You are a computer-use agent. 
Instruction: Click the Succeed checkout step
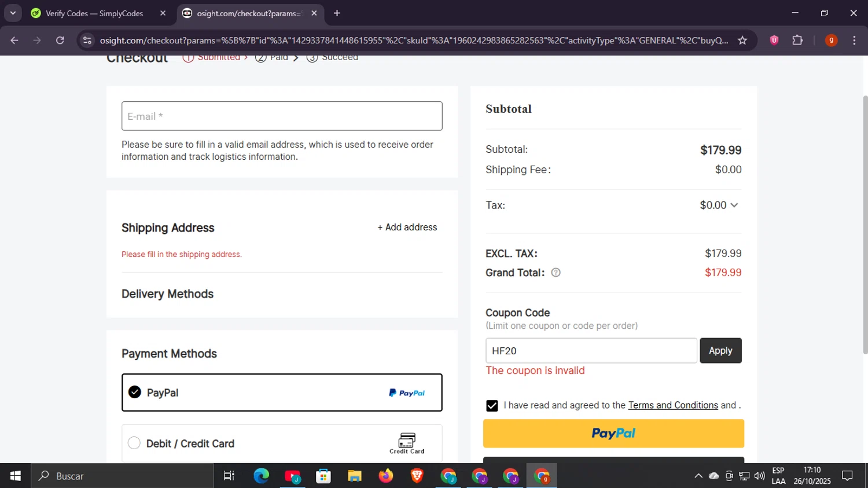[x=332, y=57]
